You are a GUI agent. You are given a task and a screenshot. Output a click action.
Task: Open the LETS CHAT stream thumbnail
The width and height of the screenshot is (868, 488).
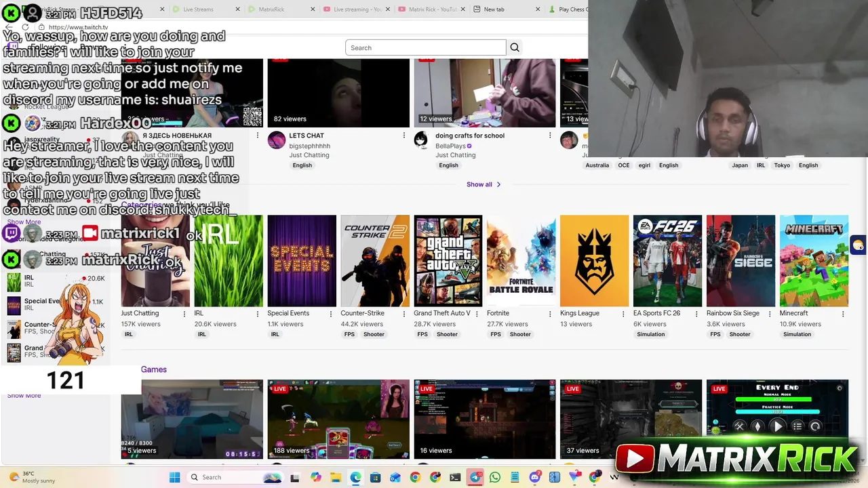[x=338, y=93]
